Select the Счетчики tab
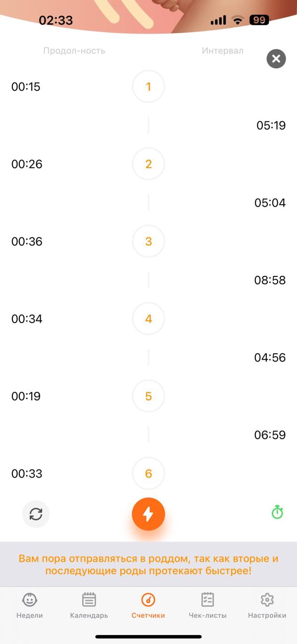This screenshot has height=644, width=297. [148, 606]
